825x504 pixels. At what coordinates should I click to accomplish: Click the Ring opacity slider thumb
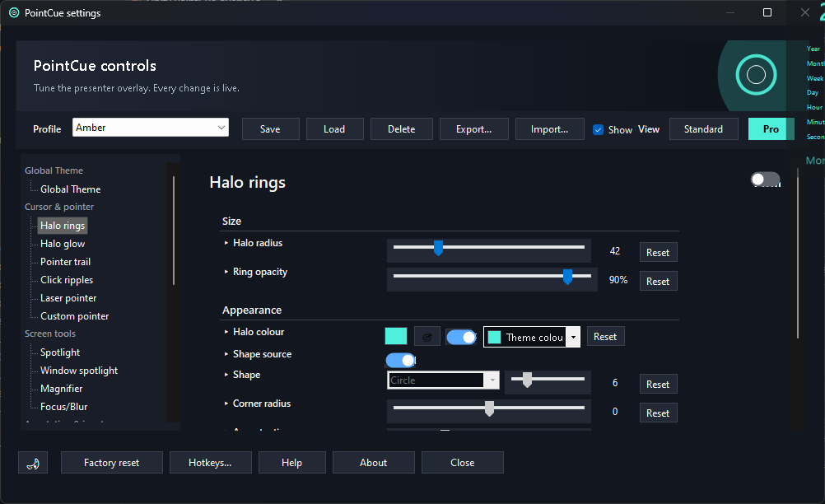[x=568, y=277]
